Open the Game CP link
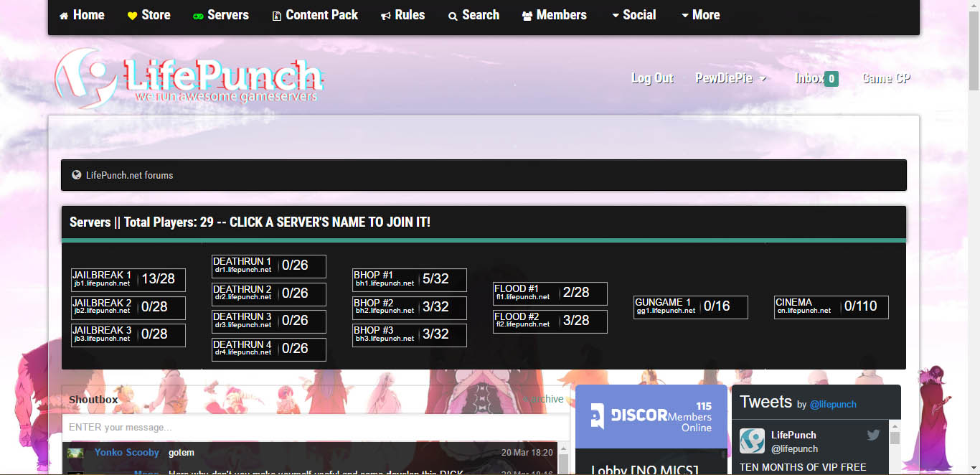The image size is (980, 475). (886, 78)
